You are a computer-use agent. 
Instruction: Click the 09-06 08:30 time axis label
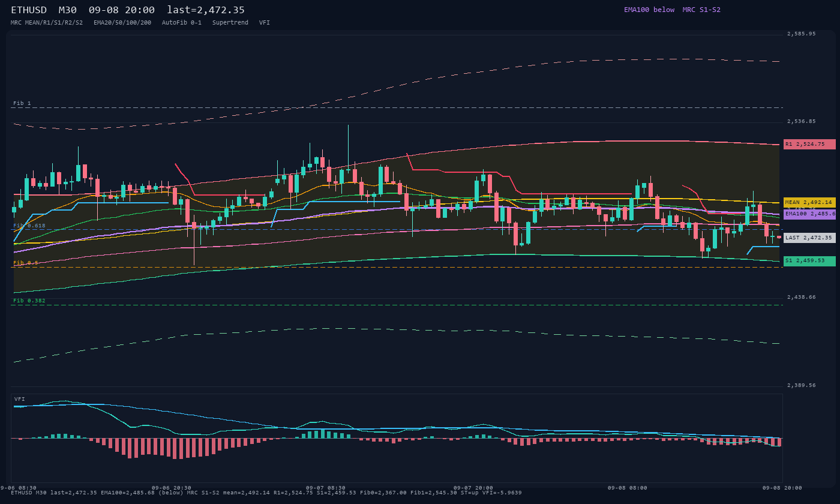tap(19, 488)
